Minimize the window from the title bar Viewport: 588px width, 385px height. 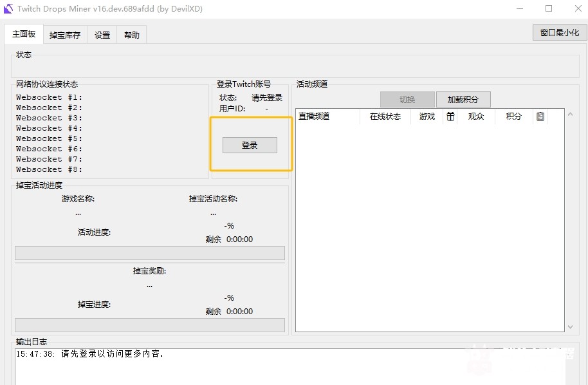click(x=519, y=8)
